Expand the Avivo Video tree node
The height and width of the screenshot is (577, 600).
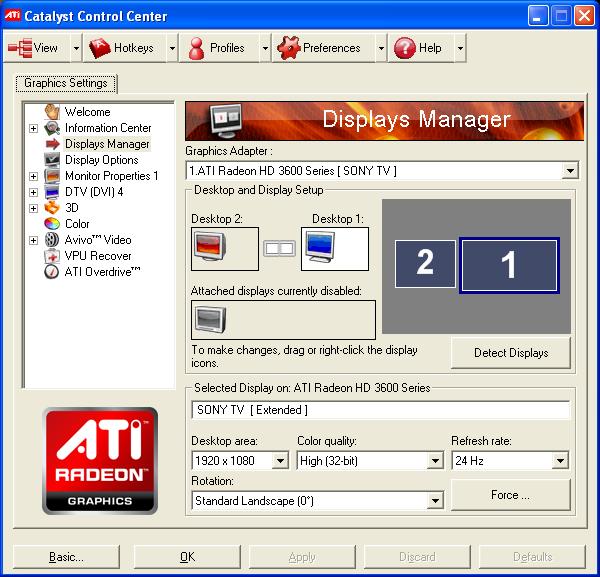34,240
